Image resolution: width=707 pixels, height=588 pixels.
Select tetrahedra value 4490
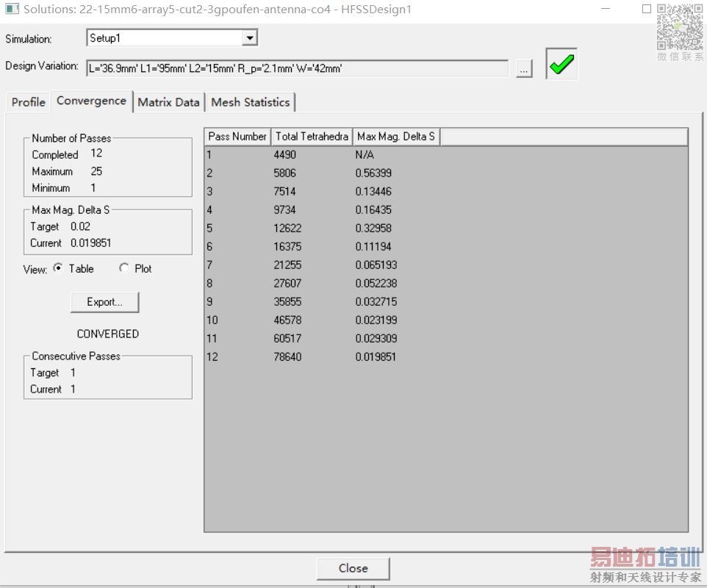pos(285,154)
